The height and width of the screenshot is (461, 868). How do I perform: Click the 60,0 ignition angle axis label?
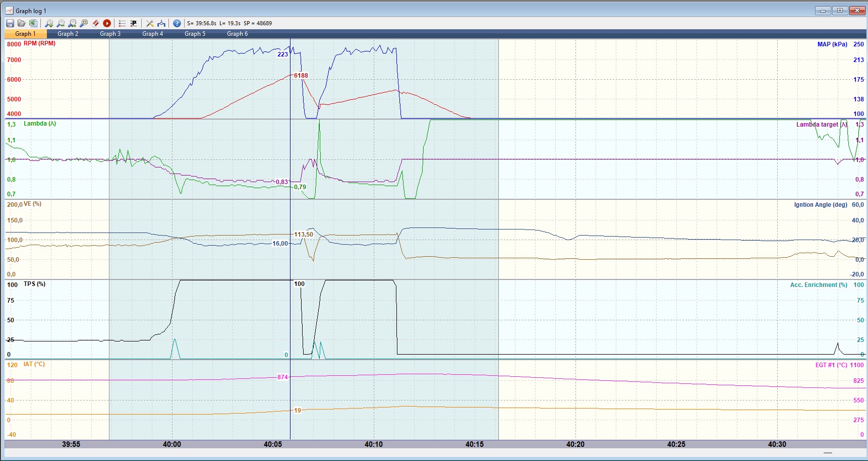tap(858, 205)
